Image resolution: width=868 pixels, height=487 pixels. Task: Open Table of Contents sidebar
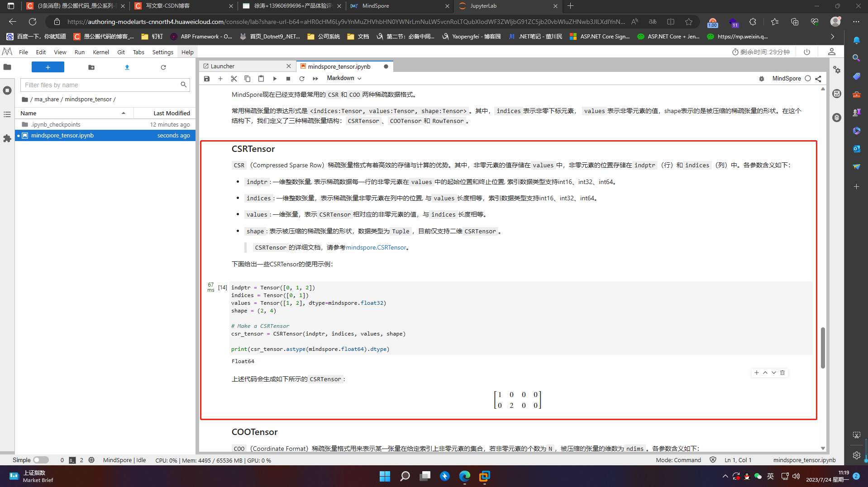[x=7, y=114]
